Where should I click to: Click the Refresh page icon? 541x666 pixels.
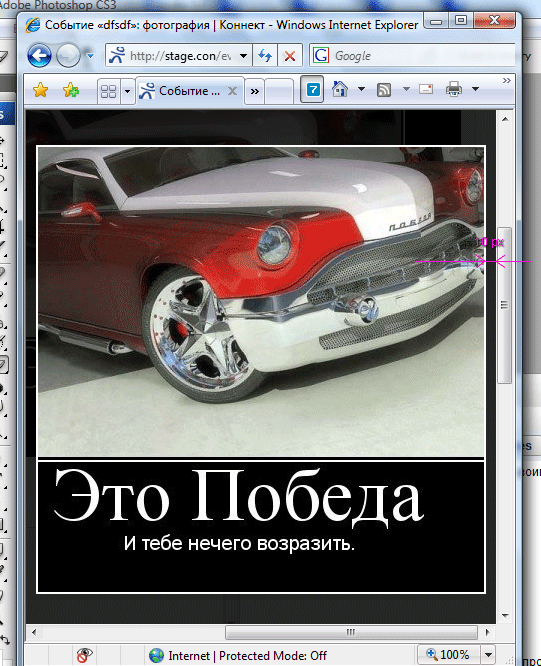(x=265, y=55)
